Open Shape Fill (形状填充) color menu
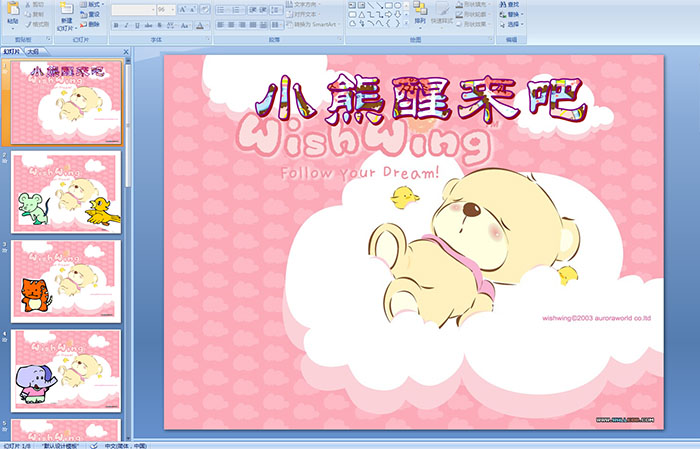Image resolution: width=700 pixels, height=449 pixels. click(x=475, y=4)
